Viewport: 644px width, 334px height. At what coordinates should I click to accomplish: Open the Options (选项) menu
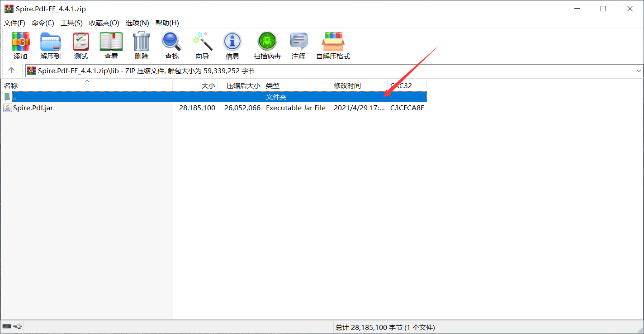(x=137, y=23)
